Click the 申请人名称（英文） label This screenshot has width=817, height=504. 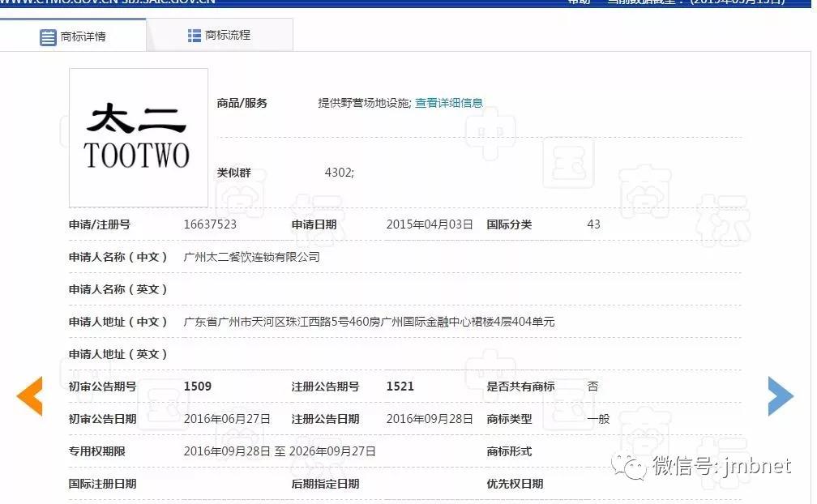click(x=118, y=289)
